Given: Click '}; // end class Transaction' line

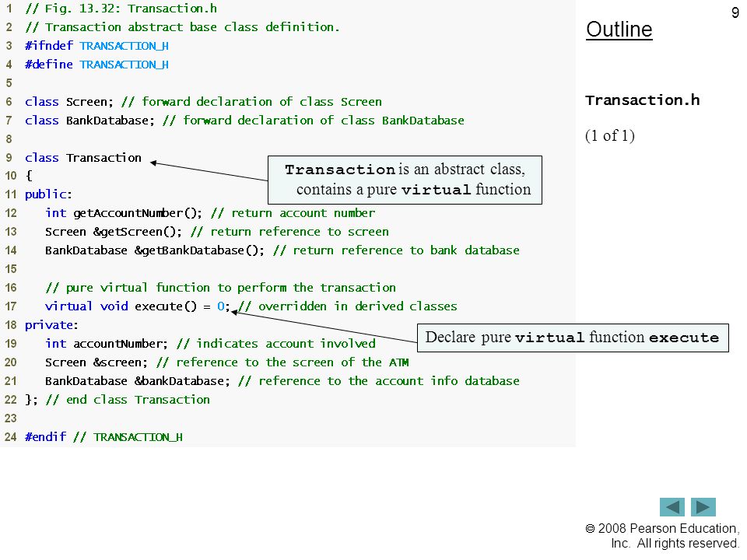Looking at the screenshot, I should tap(117, 400).
